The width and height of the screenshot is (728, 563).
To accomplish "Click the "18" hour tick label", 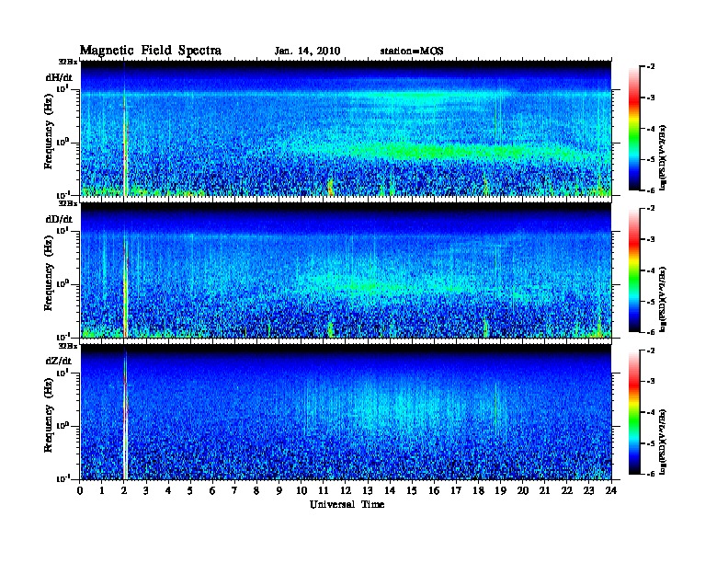I will [478, 490].
